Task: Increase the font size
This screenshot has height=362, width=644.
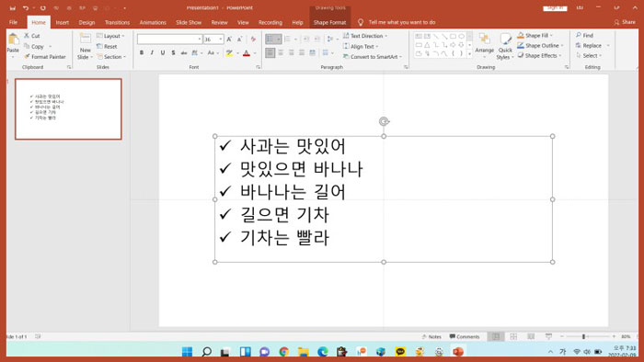Action: [x=229, y=40]
